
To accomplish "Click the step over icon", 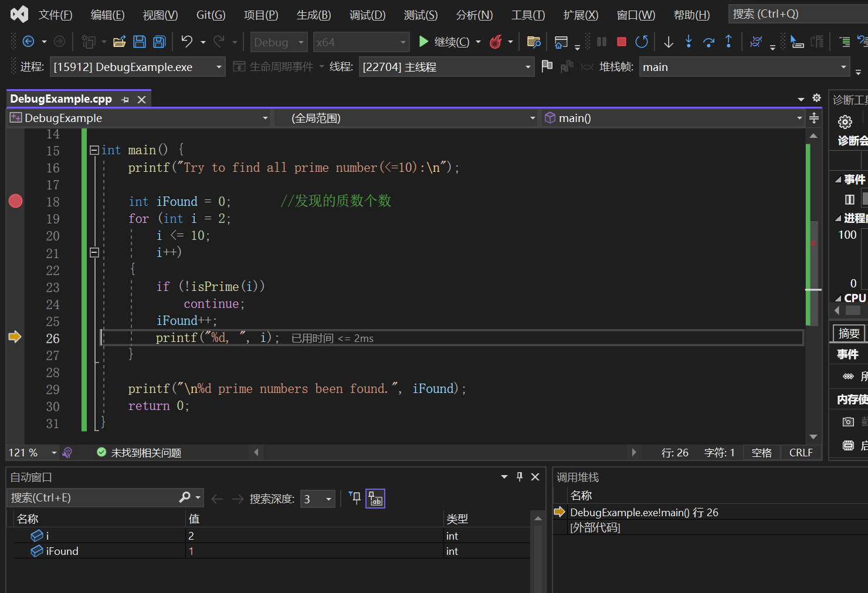I will [x=708, y=42].
